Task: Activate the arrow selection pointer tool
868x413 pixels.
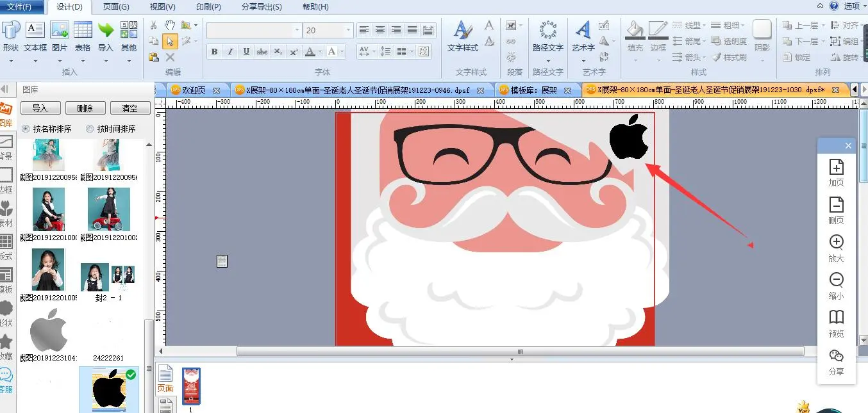Action: click(x=170, y=41)
